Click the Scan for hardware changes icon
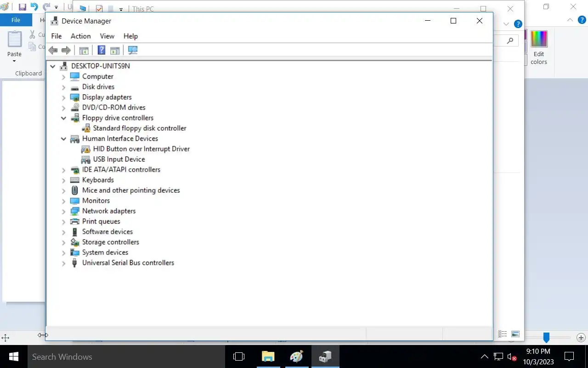Screen dimensions: 588x368 pyautogui.click(x=133, y=50)
